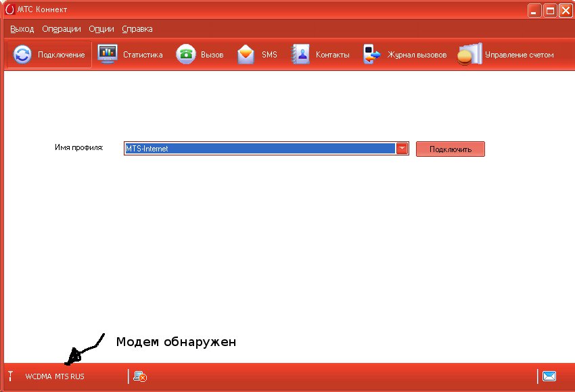Image resolution: width=575 pixels, height=392 pixels.
Task: Expand the profile name dropdown arrow
Action: (x=402, y=149)
